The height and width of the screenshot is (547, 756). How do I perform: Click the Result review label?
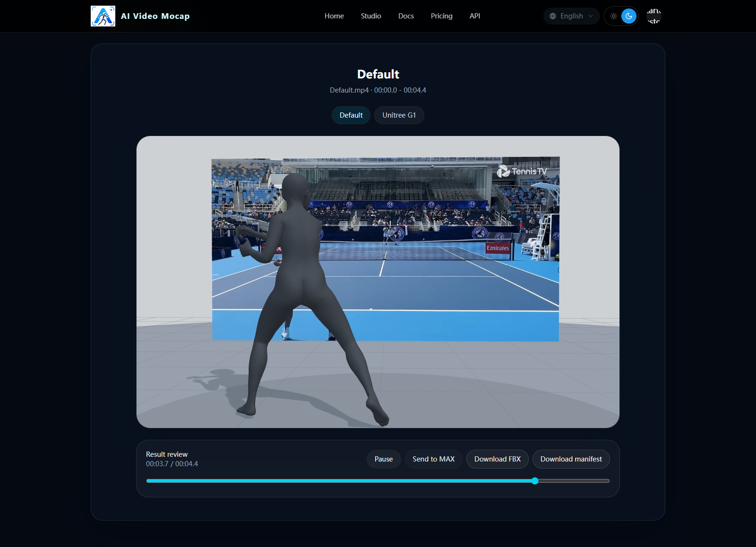click(167, 454)
